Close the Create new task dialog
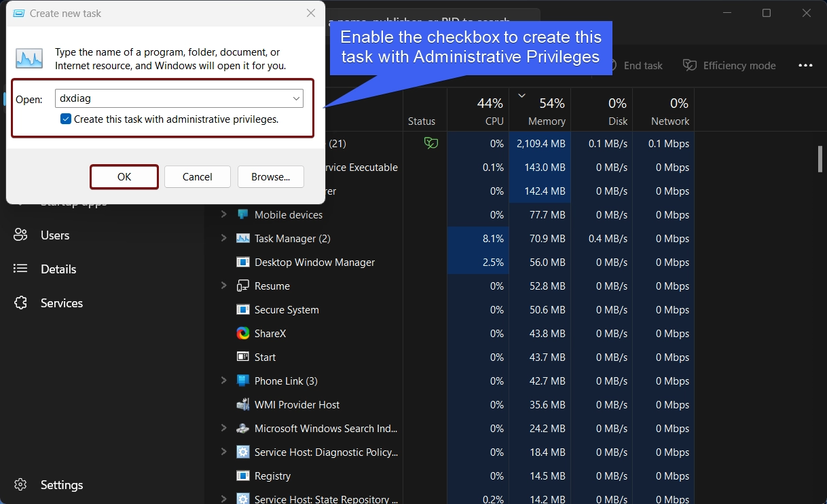Image resolution: width=827 pixels, height=504 pixels. pyautogui.click(x=310, y=14)
